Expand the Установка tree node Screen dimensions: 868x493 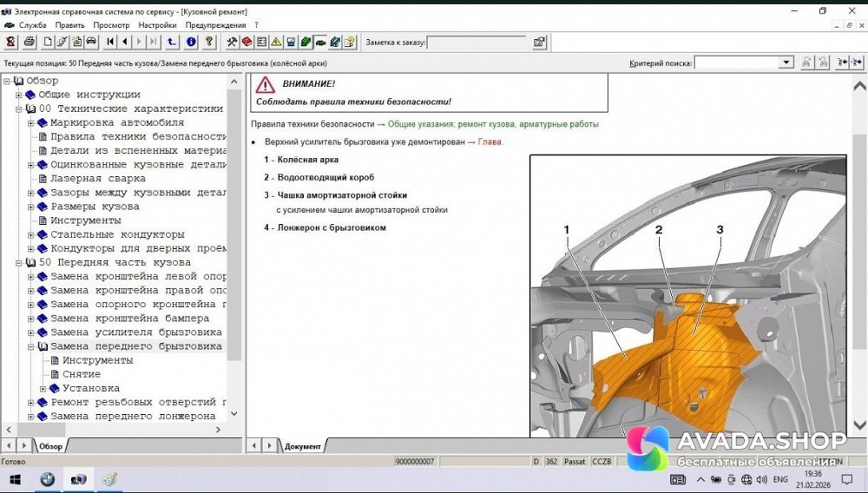(43, 388)
